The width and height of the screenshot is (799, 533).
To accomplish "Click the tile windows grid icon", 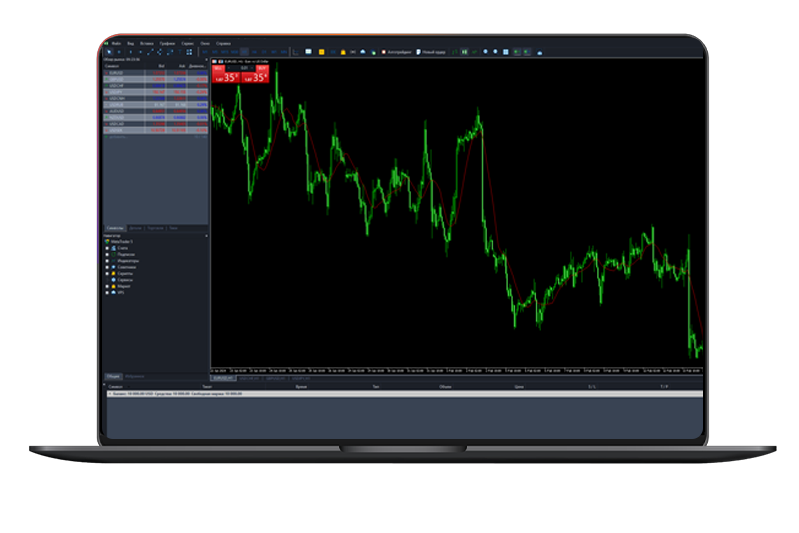I will 505,52.
